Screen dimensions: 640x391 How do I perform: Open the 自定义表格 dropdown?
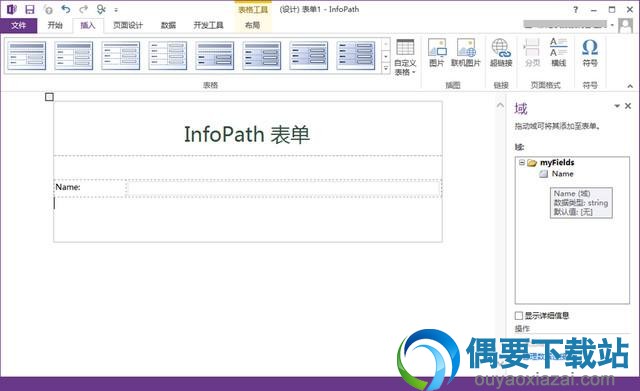(x=405, y=58)
